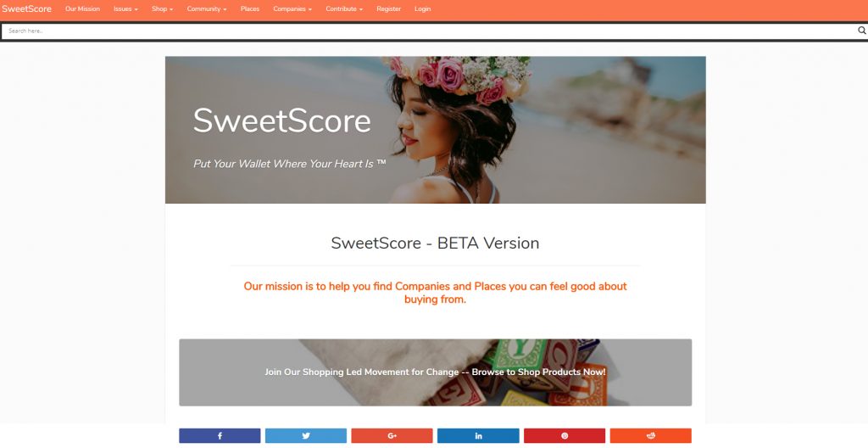Expand the Issues dropdown menu
868x448 pixels.
125,8
